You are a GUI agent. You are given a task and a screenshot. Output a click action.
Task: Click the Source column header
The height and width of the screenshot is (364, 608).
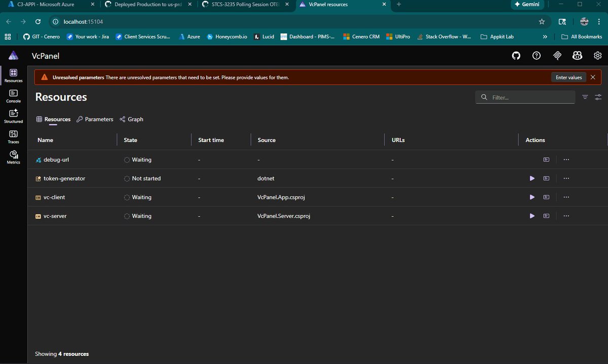pyautogui.click(x=267, y=140)
